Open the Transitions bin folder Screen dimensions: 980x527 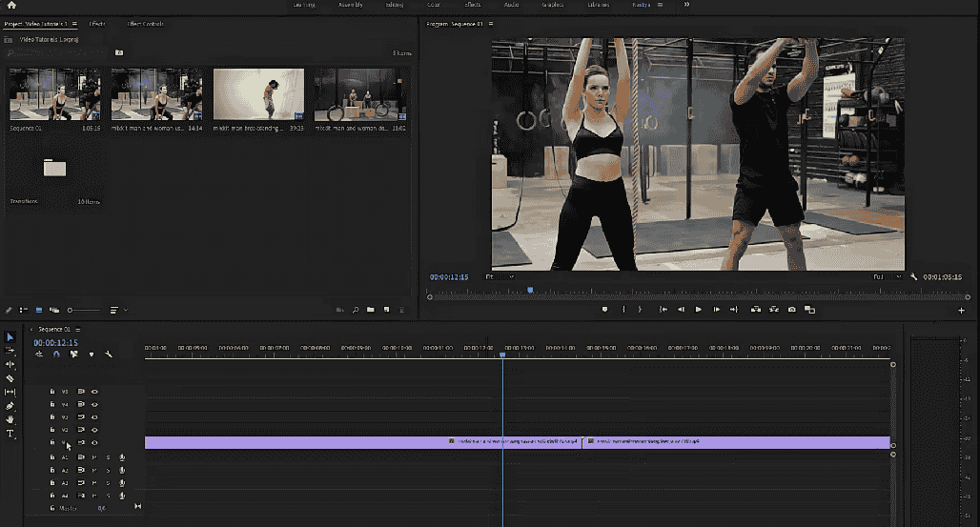(54, 169)
